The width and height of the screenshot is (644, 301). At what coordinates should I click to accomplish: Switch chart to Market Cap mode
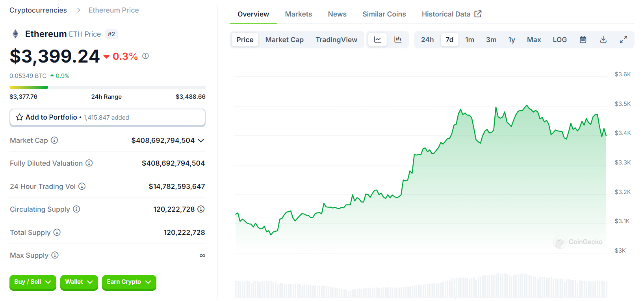click(x=284, y=39)
